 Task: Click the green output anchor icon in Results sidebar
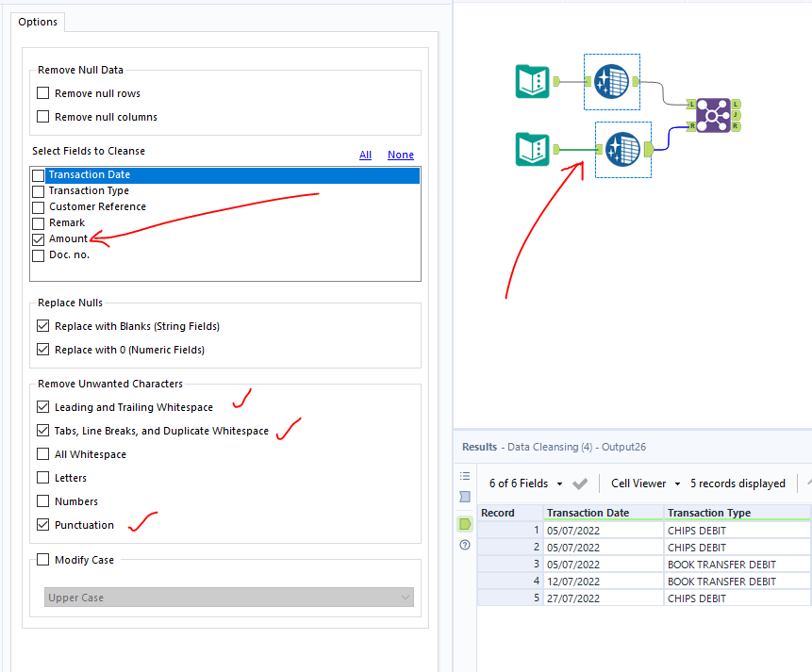(464, 523)
